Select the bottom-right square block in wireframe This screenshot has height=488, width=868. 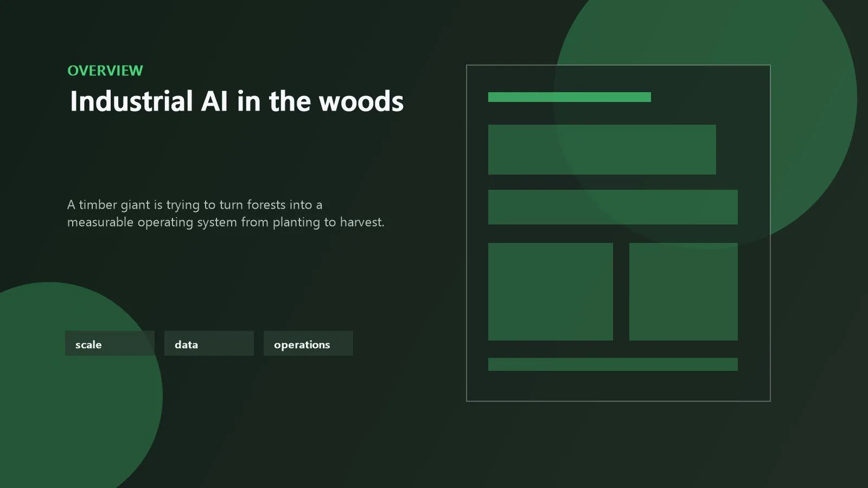pos(684,292)
